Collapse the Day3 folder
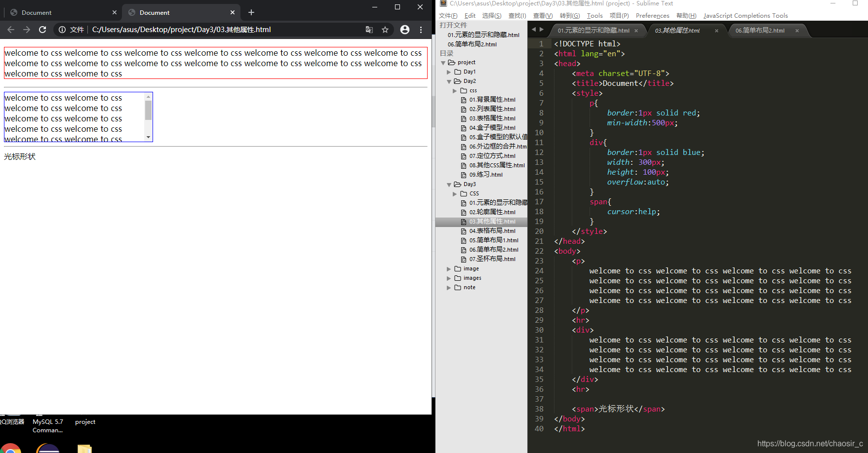Viewport: 868px width, 453px height. tap(449, 185)
